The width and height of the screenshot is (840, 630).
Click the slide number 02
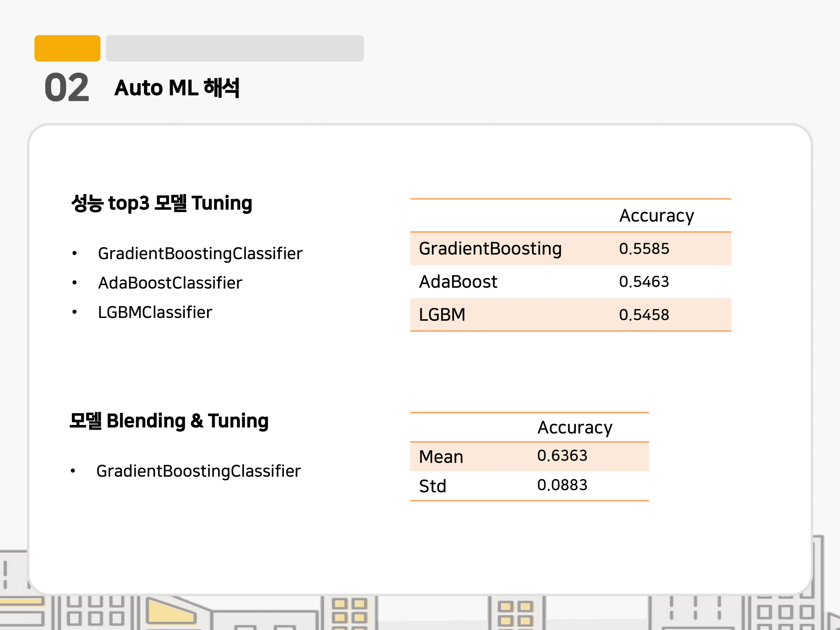[67, 87]
